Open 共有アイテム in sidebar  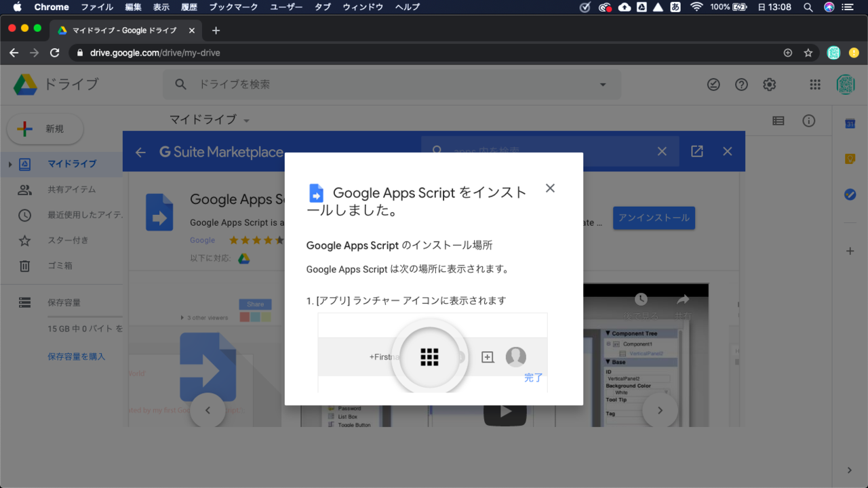[x=71, y=190]
